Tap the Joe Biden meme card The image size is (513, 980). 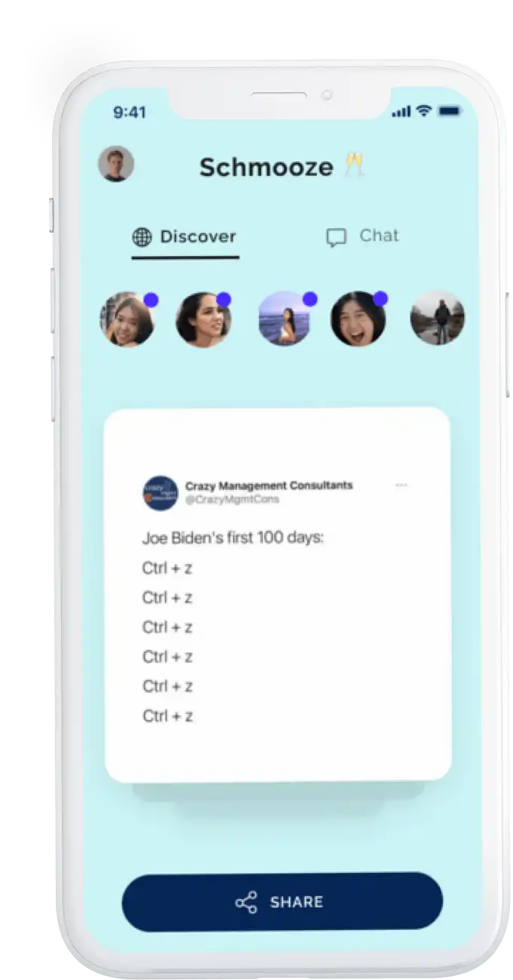coord(278,595)
